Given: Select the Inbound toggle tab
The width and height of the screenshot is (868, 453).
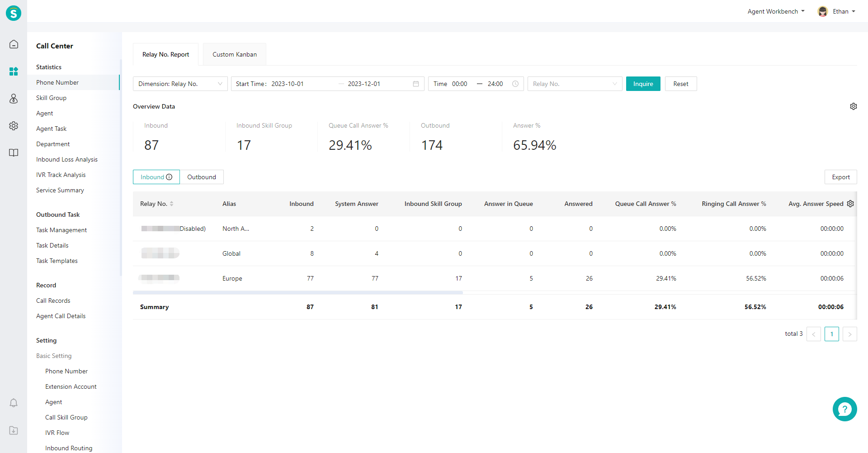Looking at the screenshot, I should click(156, 177).
